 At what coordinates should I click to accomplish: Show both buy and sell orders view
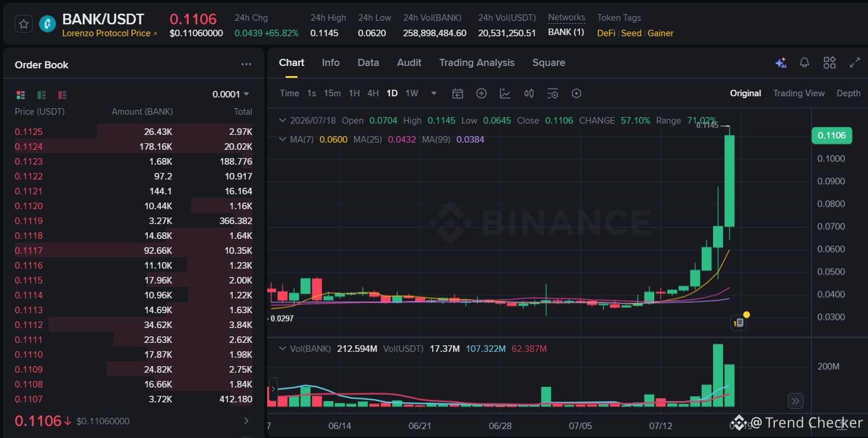tap(21, 95)
